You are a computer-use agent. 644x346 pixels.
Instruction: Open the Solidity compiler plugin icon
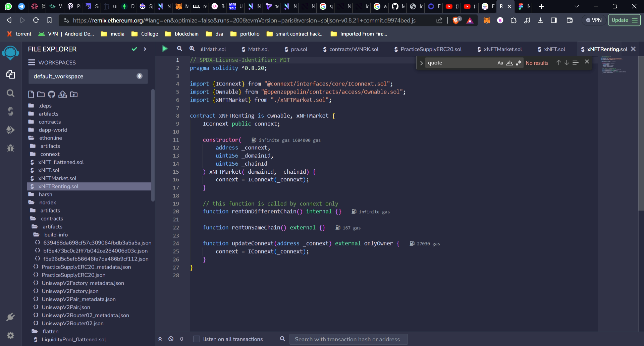[10, 111]
